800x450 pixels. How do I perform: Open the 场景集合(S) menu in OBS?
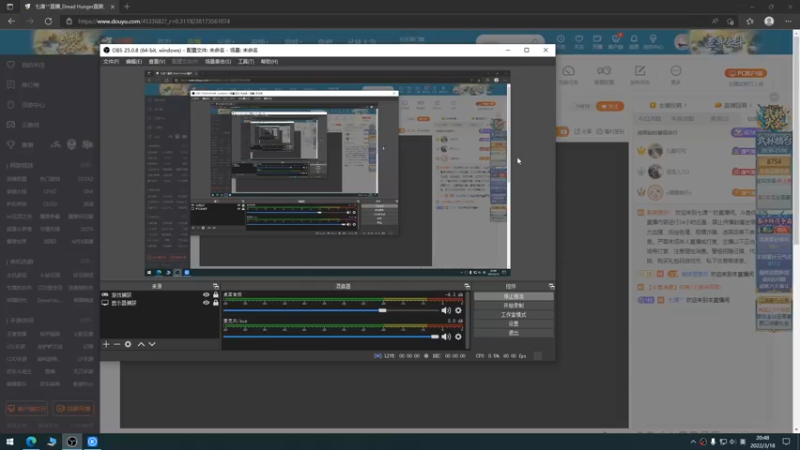(x=218, y=62)
